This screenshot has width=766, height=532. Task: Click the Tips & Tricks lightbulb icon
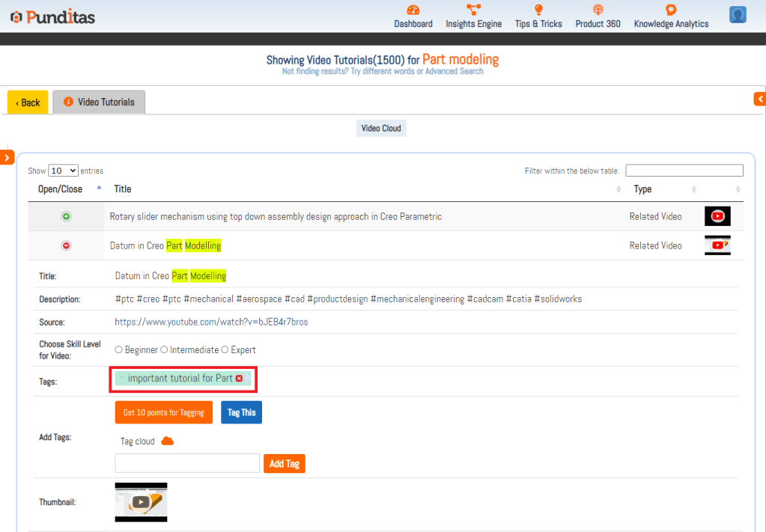tap(538, 10)
